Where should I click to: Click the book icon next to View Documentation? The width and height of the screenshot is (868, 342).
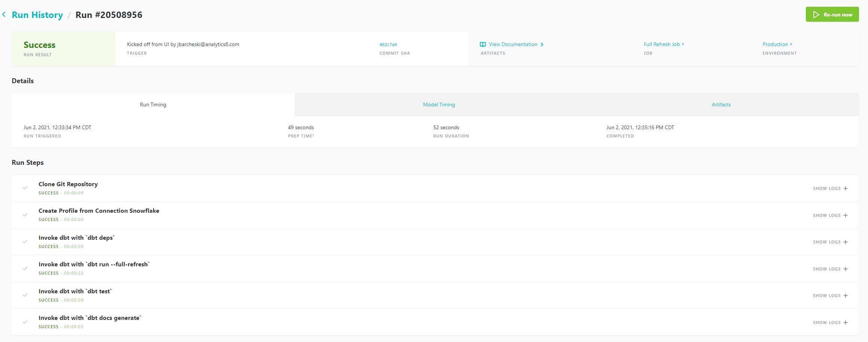[483, 45]
